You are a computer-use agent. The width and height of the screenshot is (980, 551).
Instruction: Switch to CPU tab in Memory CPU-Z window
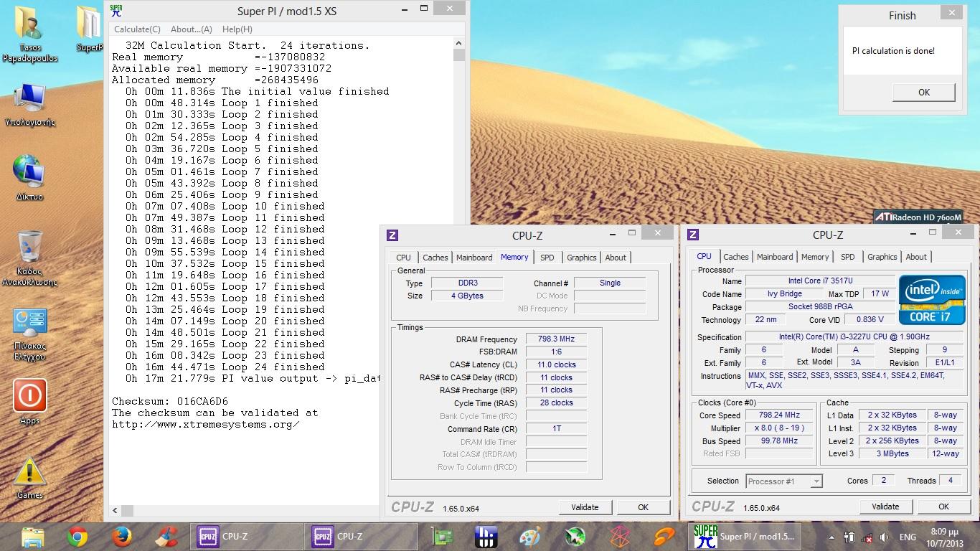[x=404, y=258]
